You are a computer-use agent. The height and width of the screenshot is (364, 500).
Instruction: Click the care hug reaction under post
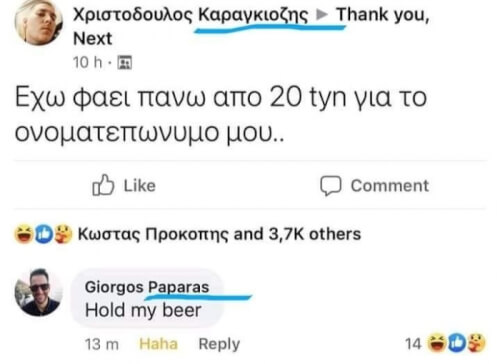point(63,234)
